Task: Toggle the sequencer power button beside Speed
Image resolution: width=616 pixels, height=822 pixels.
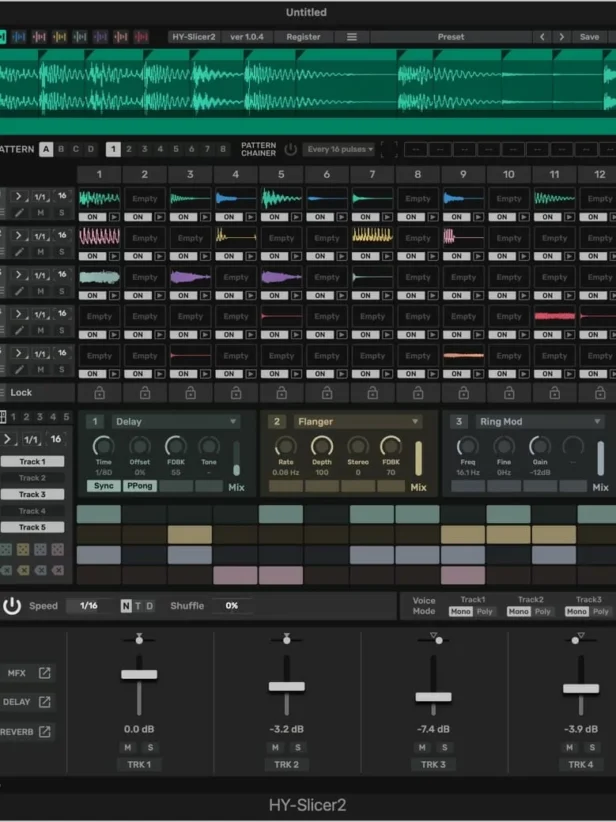Action: coord(12,606)
